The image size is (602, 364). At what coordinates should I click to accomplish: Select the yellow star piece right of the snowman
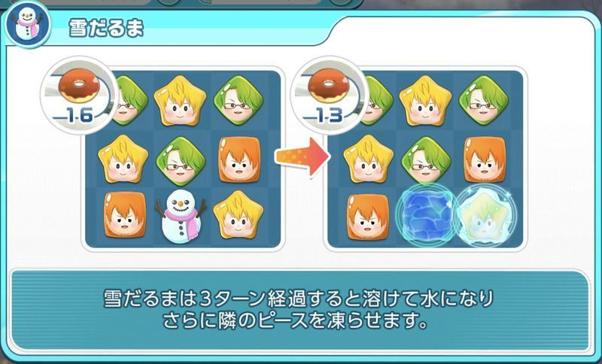(x=239, y=215)
